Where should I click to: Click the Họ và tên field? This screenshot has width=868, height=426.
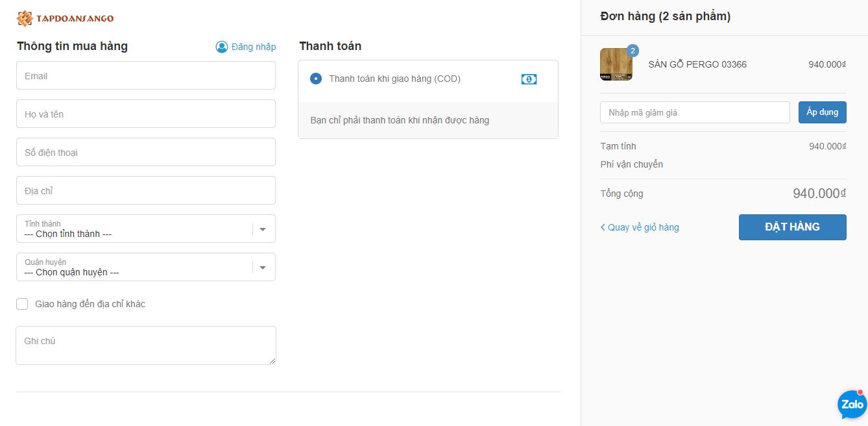146,114
